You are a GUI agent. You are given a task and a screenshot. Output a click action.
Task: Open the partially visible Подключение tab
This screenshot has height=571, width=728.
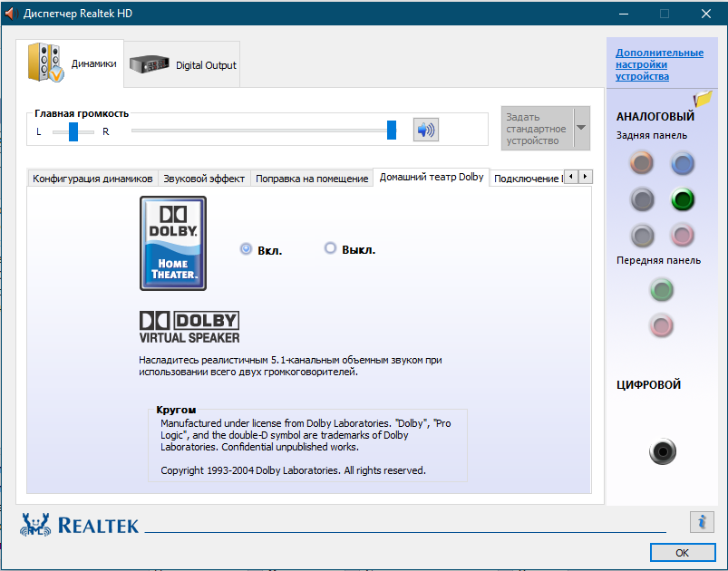click(528, 179)
